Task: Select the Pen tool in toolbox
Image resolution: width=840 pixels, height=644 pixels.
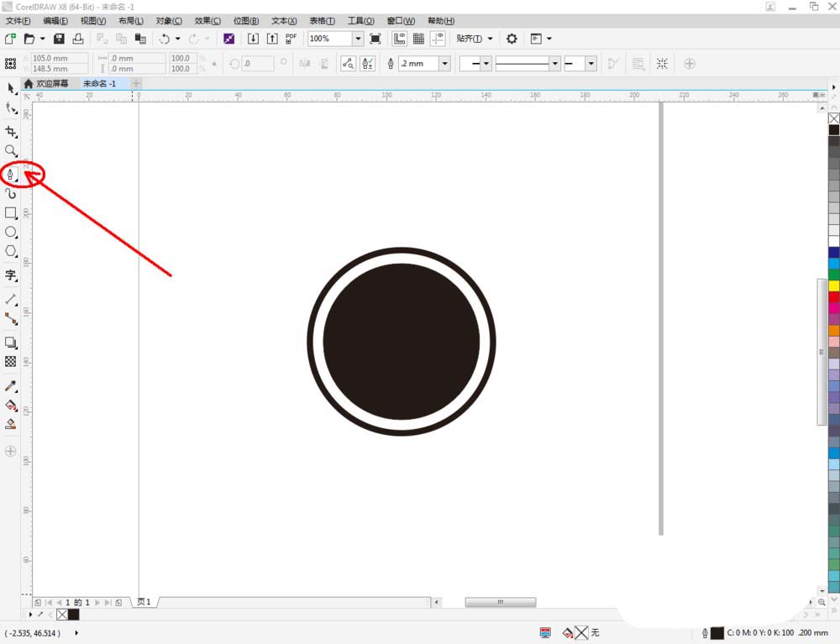Action: coord(11,174)
